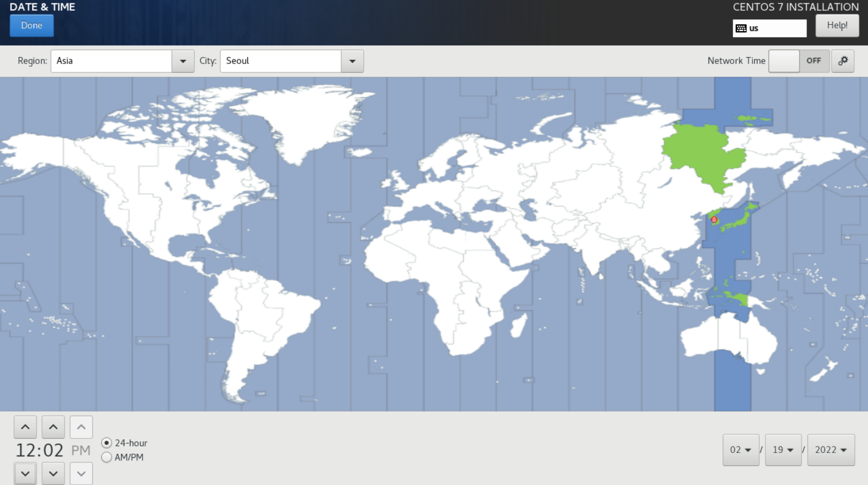Increase hours with up arrow

25,427
